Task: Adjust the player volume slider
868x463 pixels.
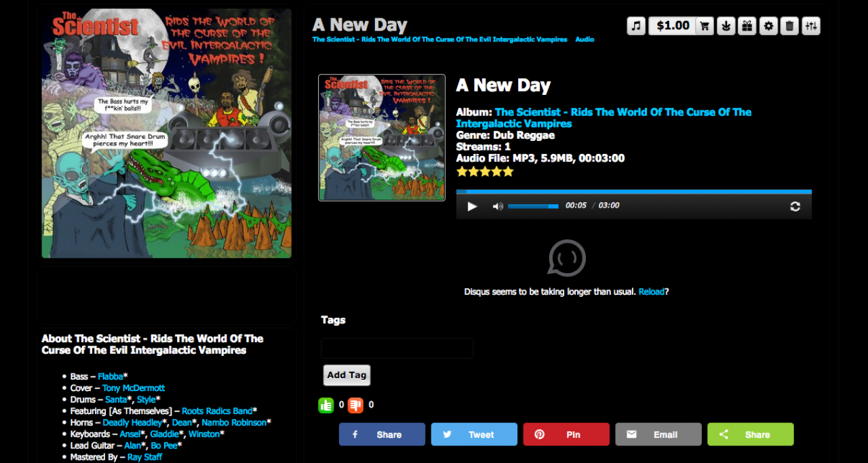Action: [x=534, y=206]
